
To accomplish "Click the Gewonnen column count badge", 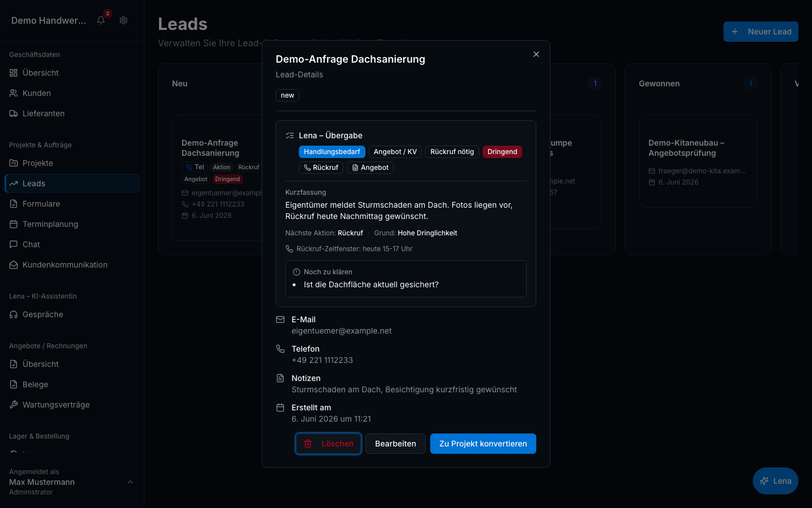I will coord(751,84).
